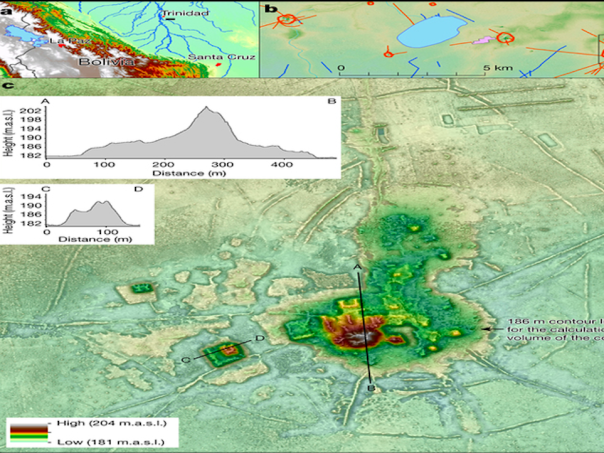The image size is (604, 453).
Task: Click the blue lake in panel b
Action: coord(427,37)
